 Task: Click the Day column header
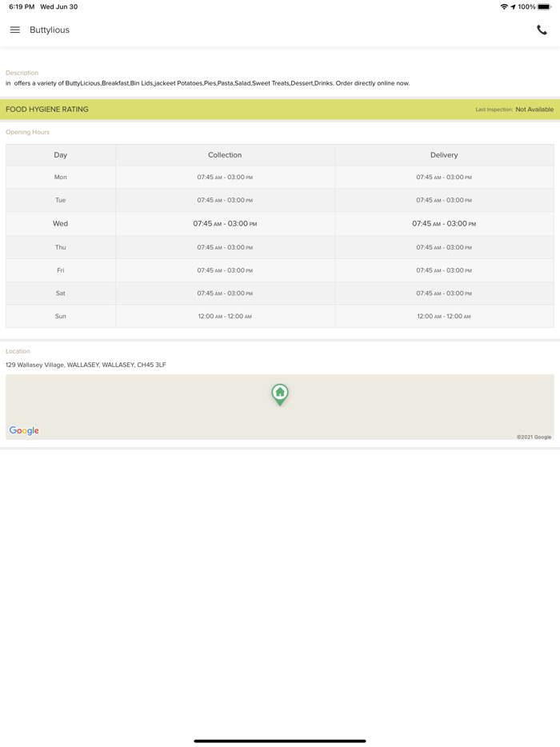point(61,155)
